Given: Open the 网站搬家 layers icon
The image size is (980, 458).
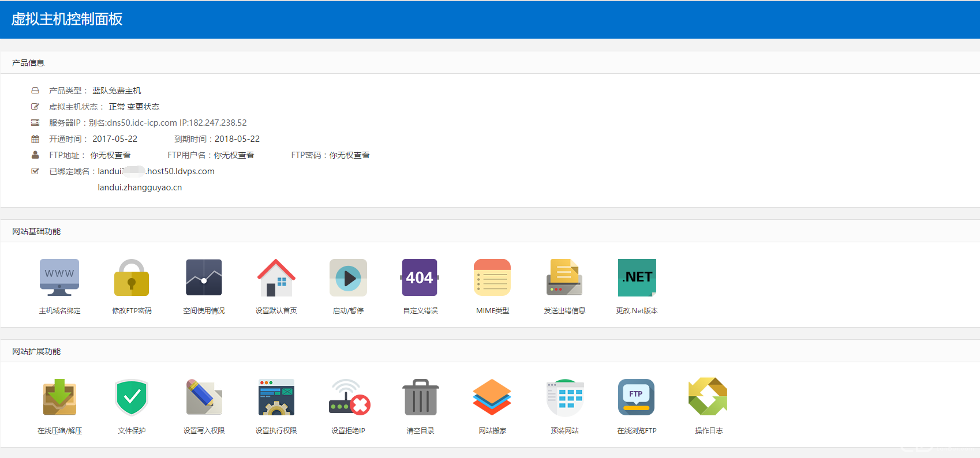Looking at the screenshot, I should point(492,397).
